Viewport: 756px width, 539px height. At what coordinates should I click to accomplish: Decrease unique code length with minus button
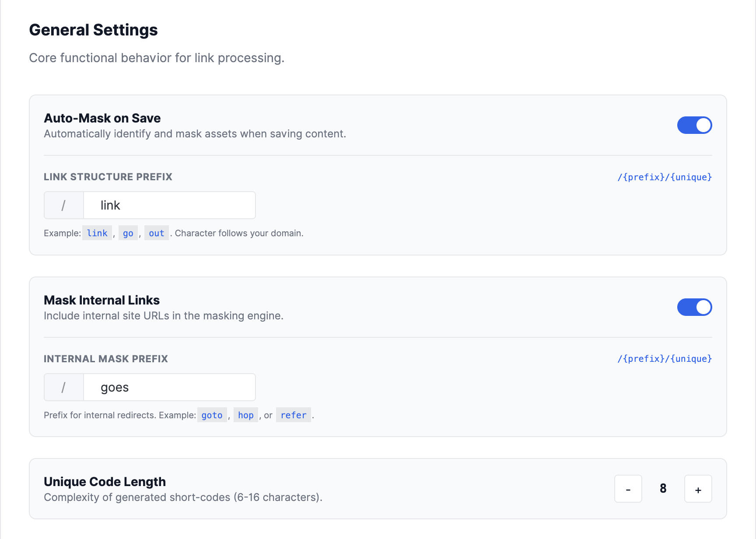click(628, 489)
